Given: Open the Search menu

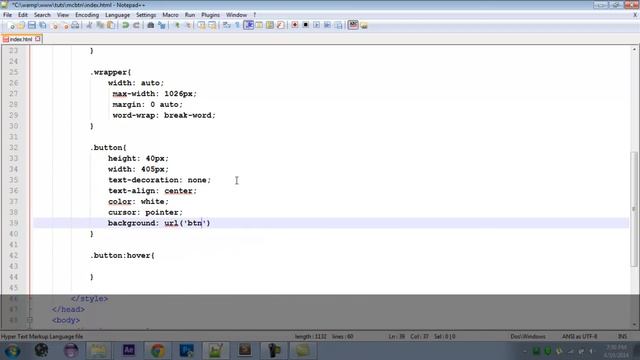Looking at the screenshot, I should coord(42,15).
